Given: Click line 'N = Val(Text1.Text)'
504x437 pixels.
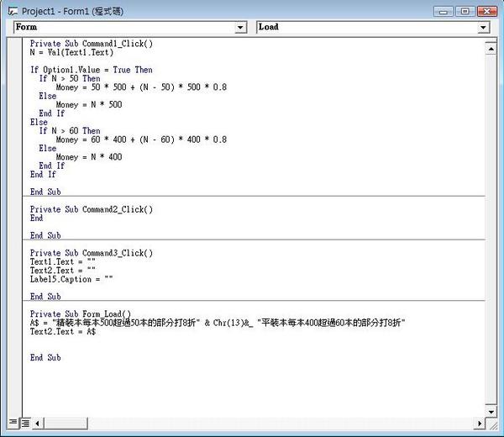Looking at the screenshot, I should [71, 52].
